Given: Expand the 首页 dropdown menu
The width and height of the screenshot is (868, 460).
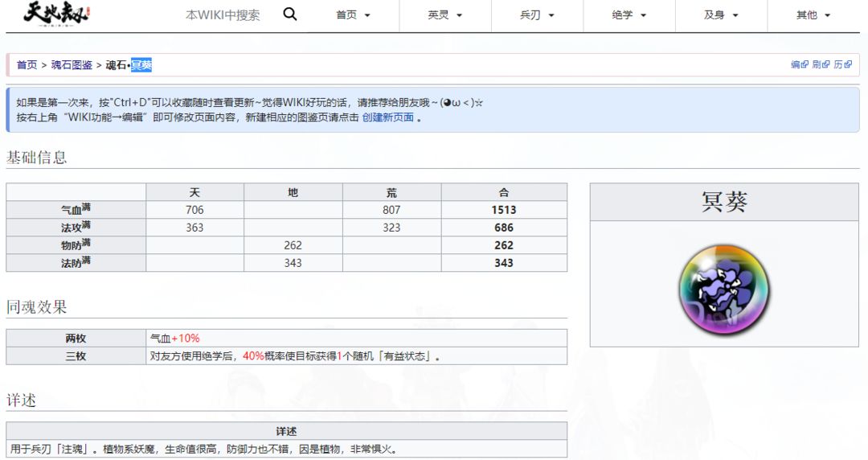Looking at the screenshot, I should point(353,15).
